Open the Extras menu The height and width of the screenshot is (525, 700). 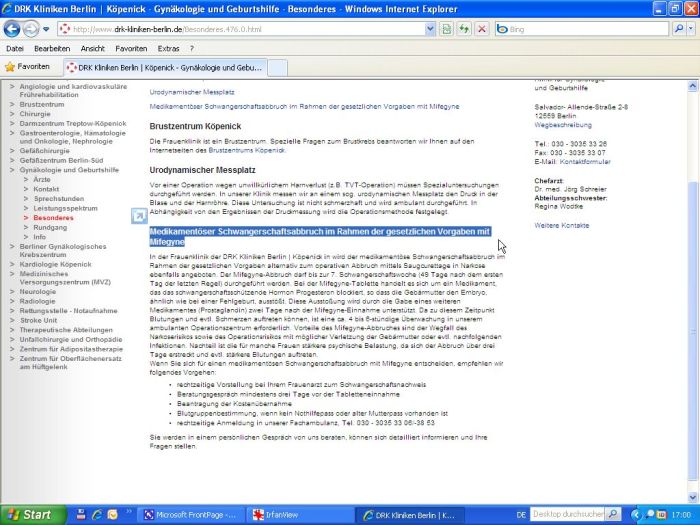(168, 49)
